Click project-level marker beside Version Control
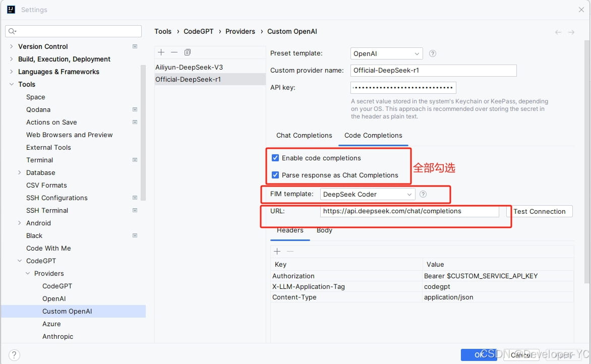Image resolution: width=591 pixels, height=364 pixels. click(x=135, y=46)
